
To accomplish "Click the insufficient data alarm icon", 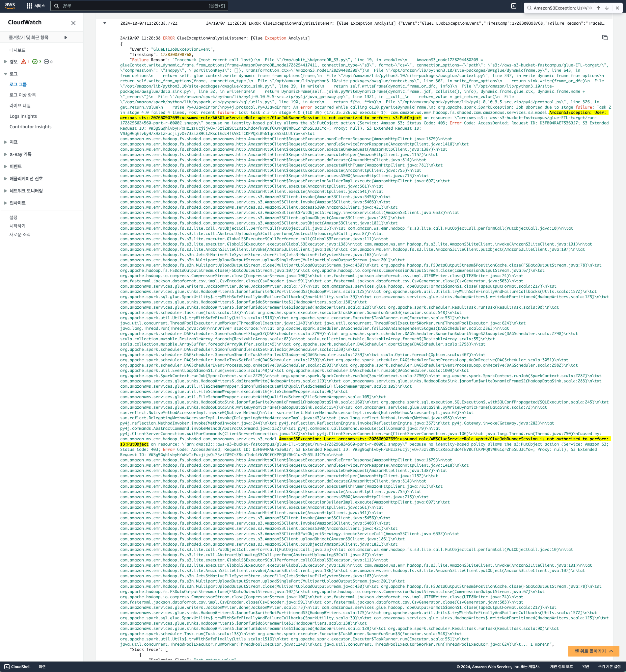I will [x=46, y=62].
